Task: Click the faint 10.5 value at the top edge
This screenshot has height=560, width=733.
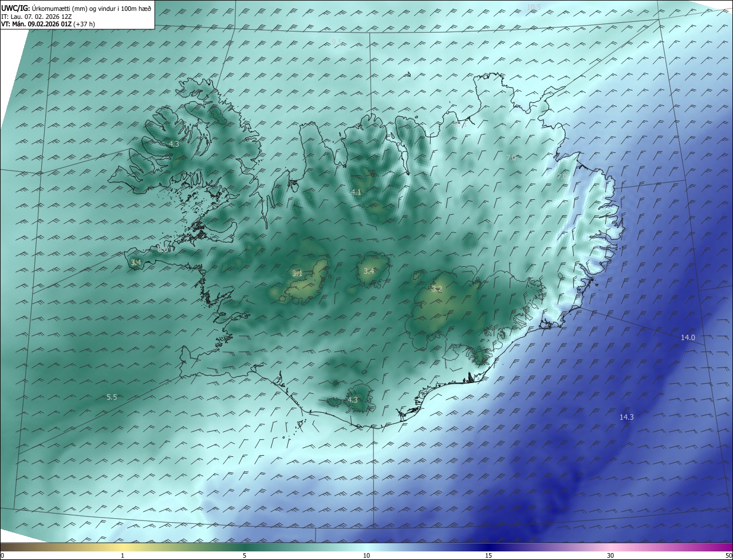Action: (x=534, y=7)
